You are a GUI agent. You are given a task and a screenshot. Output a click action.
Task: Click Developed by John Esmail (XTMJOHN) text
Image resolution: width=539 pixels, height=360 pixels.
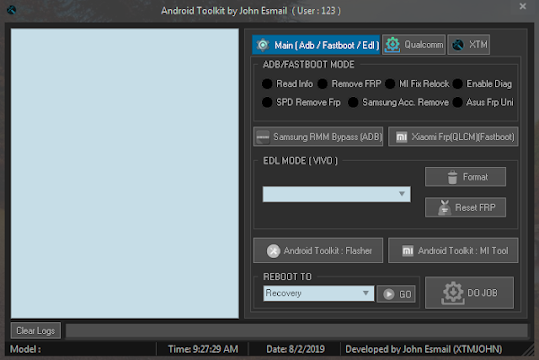[424, 349]
